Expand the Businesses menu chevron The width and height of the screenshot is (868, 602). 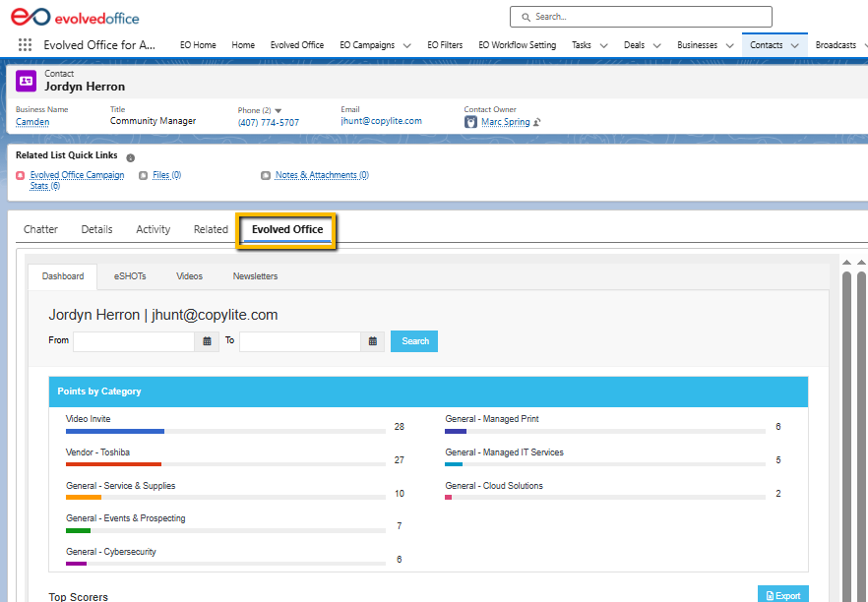729,46
